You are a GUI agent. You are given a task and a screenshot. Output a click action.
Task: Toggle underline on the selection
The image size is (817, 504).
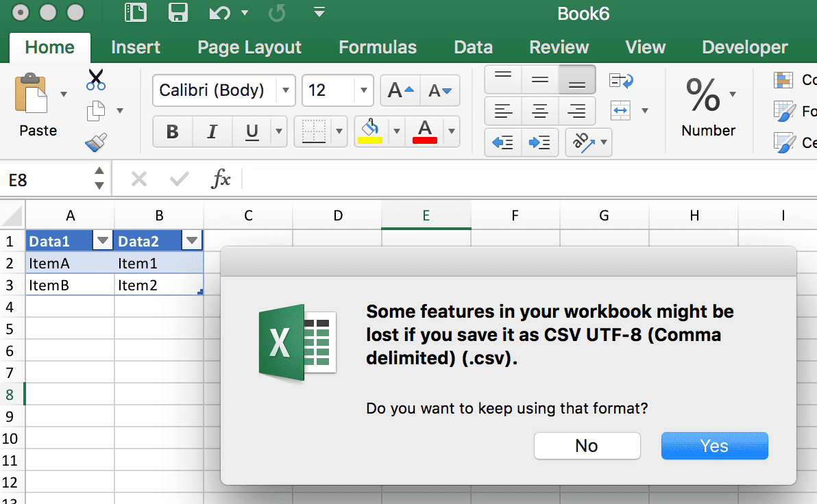point(251,131)
